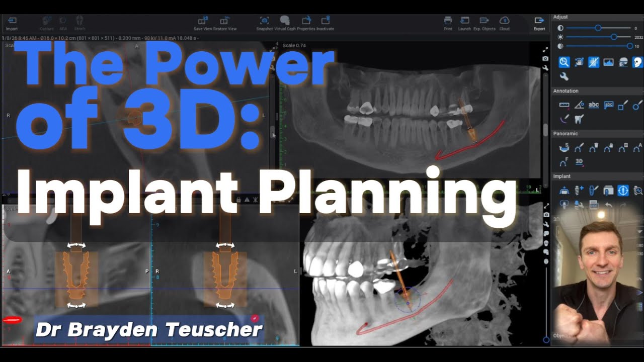Viewport: 644px width, 362px height.
Task: Click the implant magnifier search icon
Action: pos(637,191)
